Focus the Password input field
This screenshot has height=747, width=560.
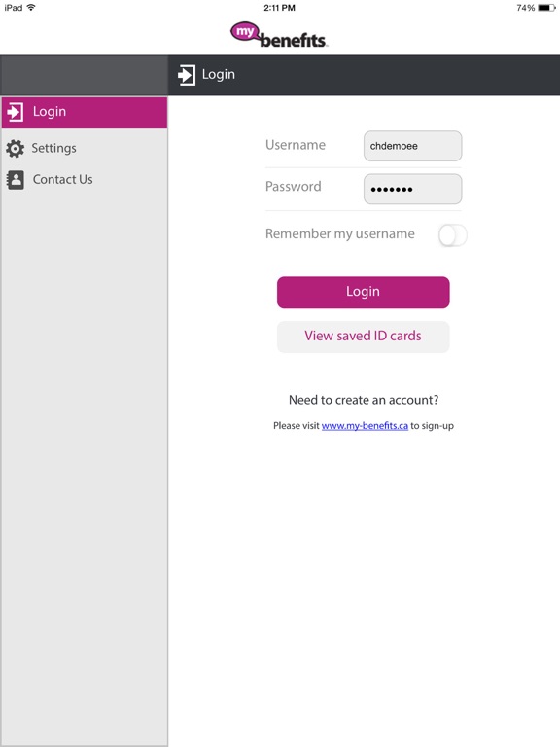coord(413,189)
